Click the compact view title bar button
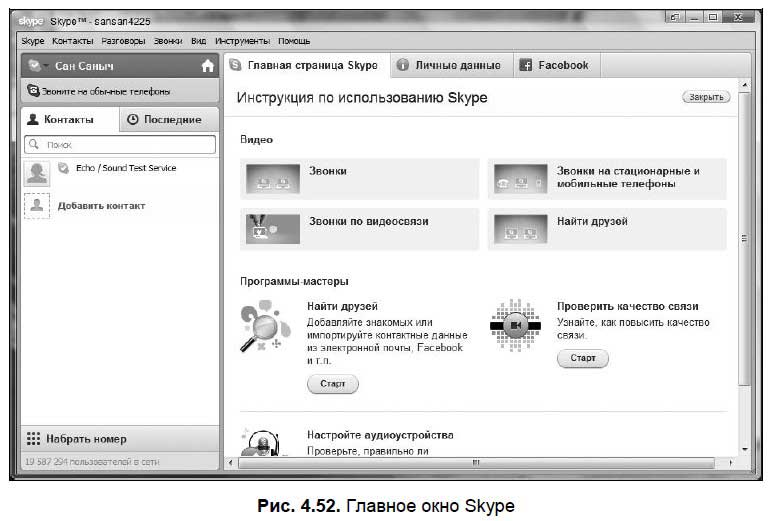This screenshot has width=772, height=521. pyautogui.click(x=675, y=17)
